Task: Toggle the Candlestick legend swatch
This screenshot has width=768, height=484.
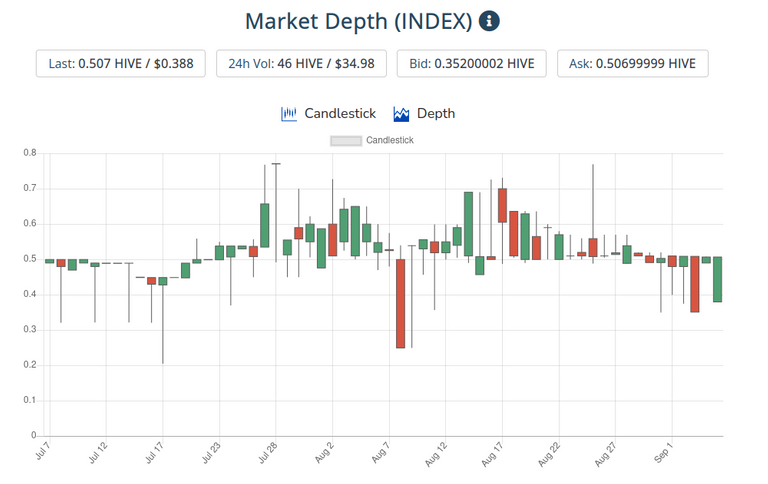Action: 346,141
